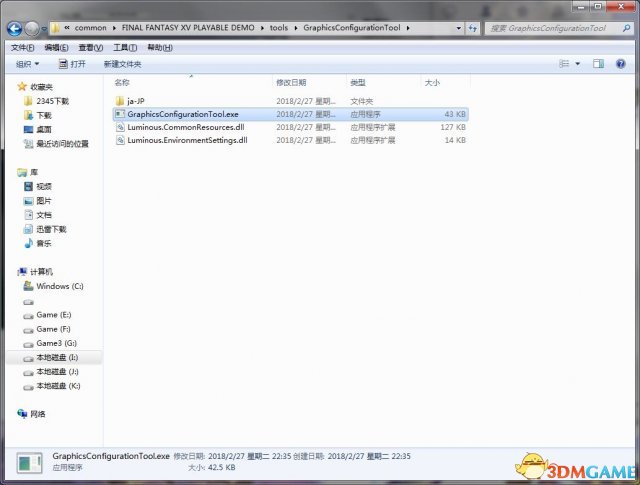Open the 文件(F) menu

tap(22, 48)
